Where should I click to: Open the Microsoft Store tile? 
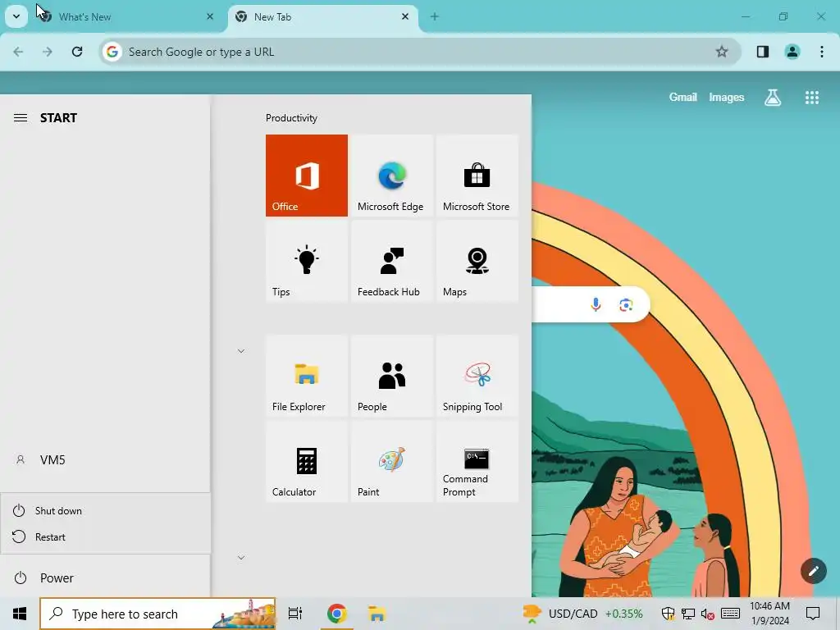pos(477,176)
